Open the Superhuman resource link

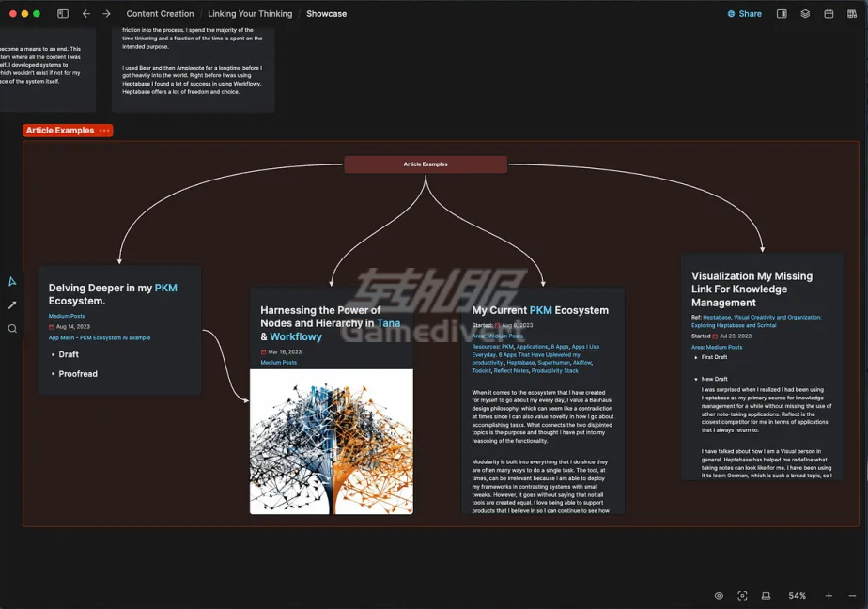(x=553, y=363)
